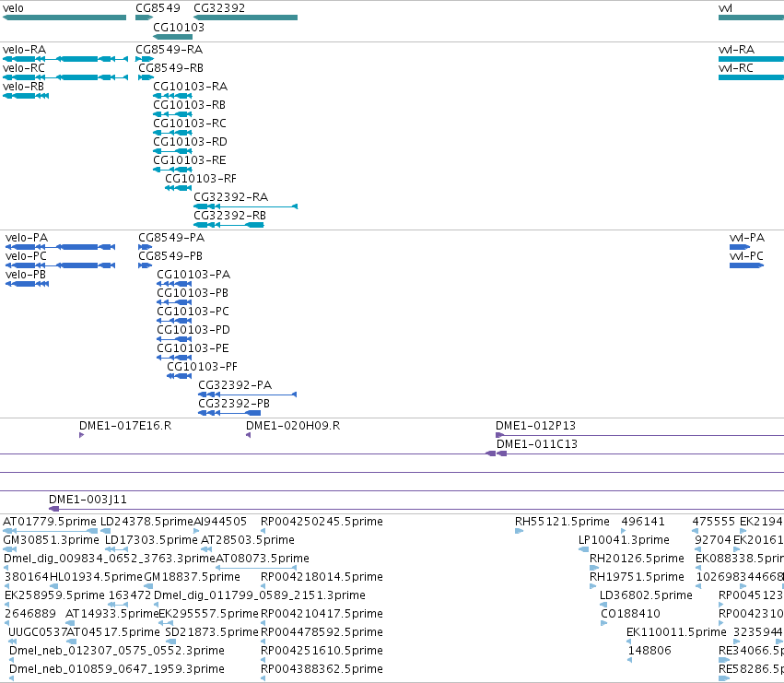Image resolution: width=784 pixels, height=683 pixels.
Task: Select the AT28503.5prime EST label
Action: click(x=248, y=540)
